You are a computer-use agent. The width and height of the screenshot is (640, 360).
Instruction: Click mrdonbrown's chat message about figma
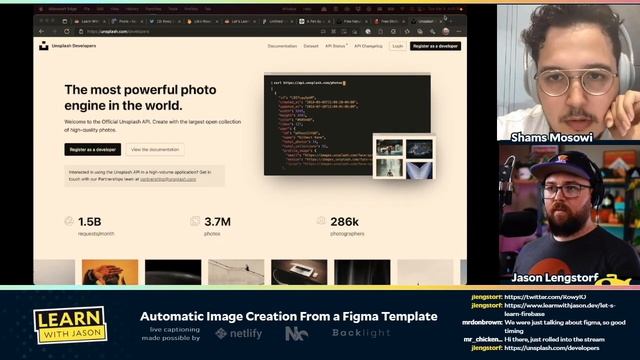pyautogui.click(x=565, y=327)
